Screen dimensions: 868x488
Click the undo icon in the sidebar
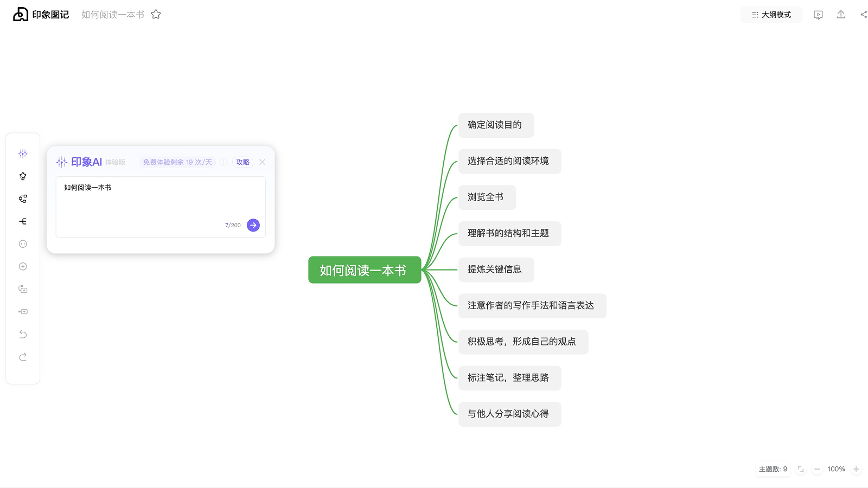[x=23, y=334]
